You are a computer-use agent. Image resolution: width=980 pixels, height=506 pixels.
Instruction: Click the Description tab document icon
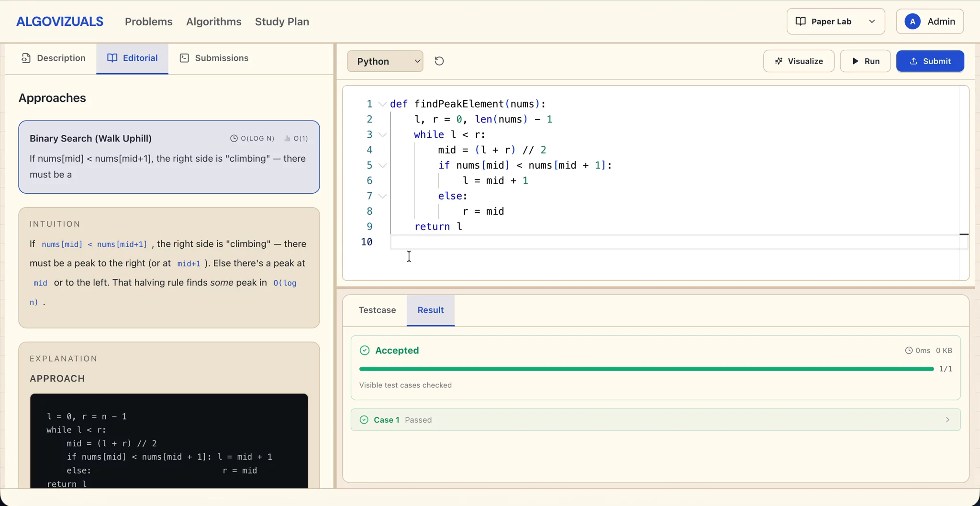[26, 58]
